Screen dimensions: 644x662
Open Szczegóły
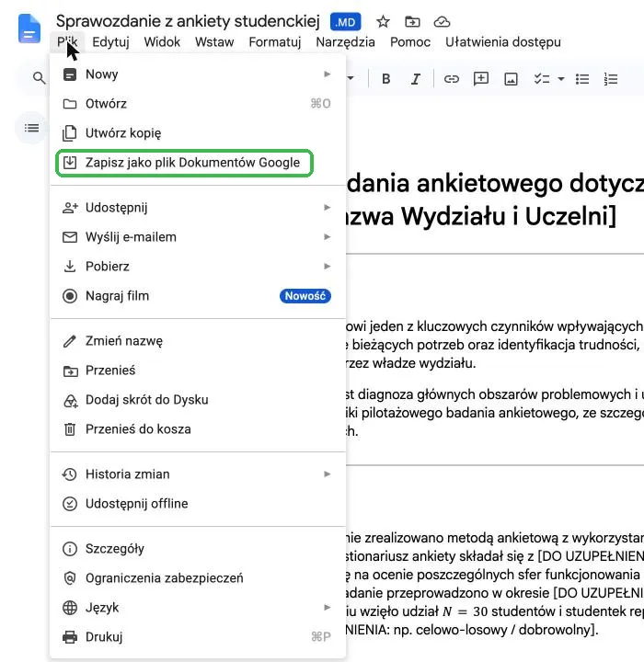pyautogui.click(x=198, y=549)
